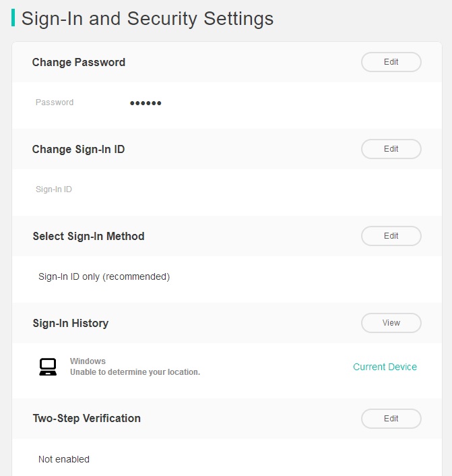Click the Windows device name
This screenshot has height=476, width=452.
coord(88,361)
